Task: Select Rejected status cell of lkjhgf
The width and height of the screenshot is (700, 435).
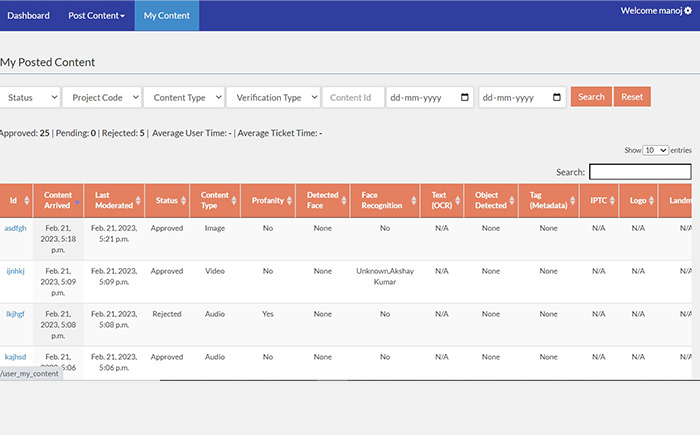Action: [x=167, y=314]
